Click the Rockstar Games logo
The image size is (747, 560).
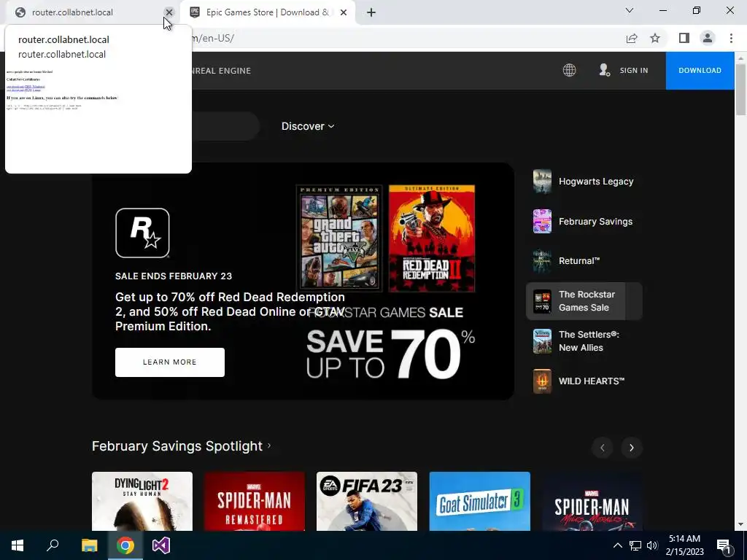coord(142,233)
